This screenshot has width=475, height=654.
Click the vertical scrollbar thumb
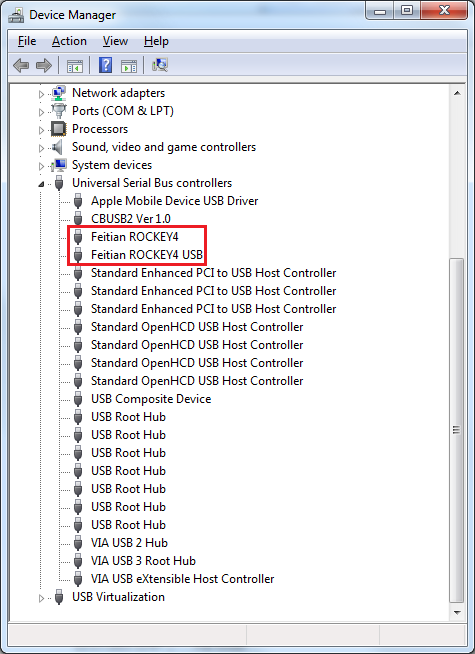pyautogui.click(x=457, y=430)
